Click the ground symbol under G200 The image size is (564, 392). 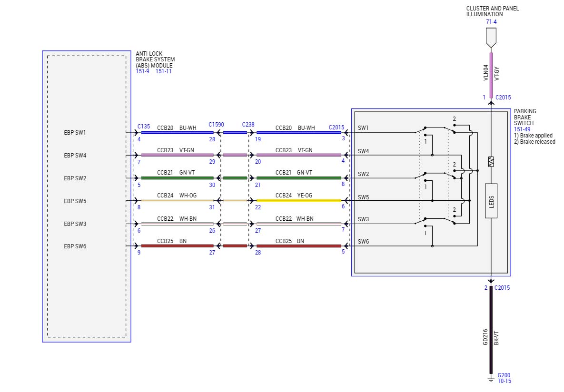click(491, 380)
